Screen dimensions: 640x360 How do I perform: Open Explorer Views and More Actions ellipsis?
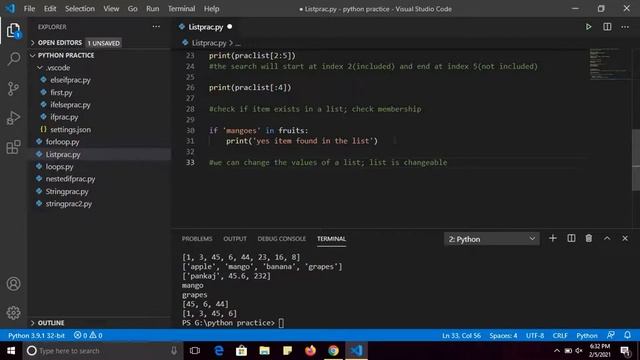click(156, 27)
